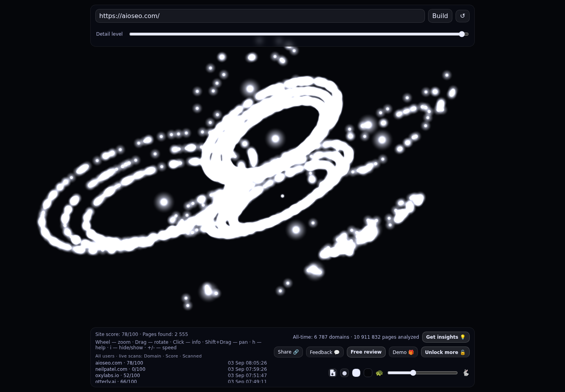Click the turtle slow-speed icon
This screenshot has height=392, width=565.
tap(379, 373)
